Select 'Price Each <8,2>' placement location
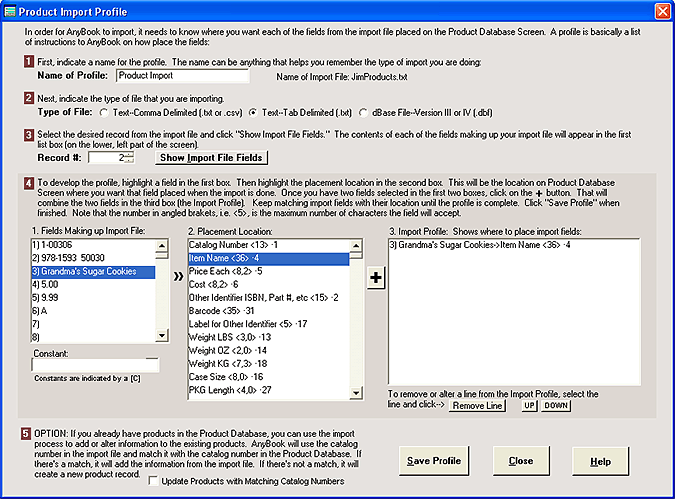This screenshot has width=675, height=499. click(x=265, y=270)
